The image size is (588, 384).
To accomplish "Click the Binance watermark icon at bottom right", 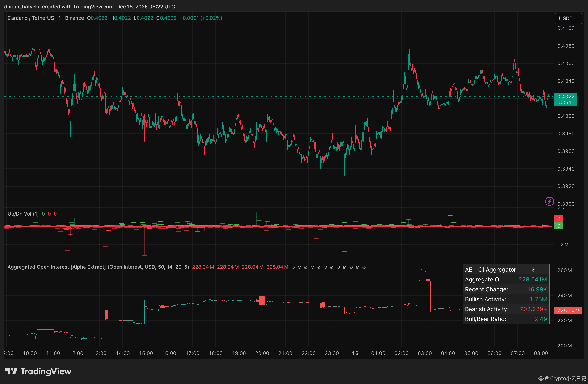I will tap(541, 378).
